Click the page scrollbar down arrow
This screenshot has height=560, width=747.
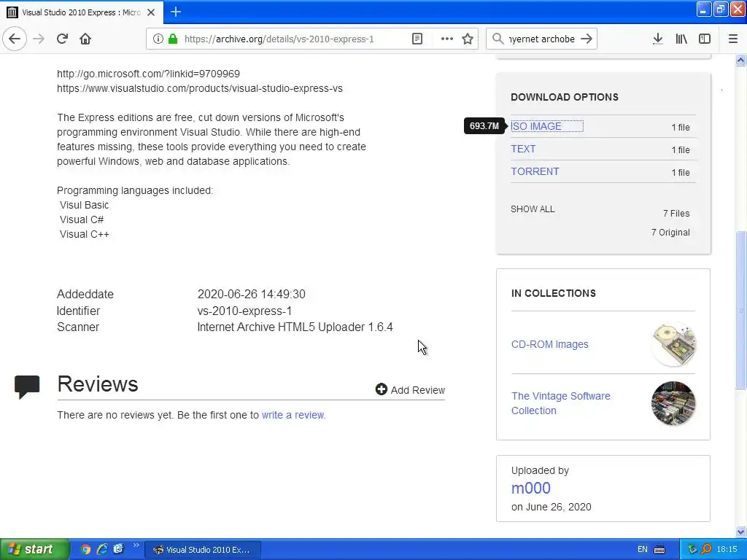point(740,532)
